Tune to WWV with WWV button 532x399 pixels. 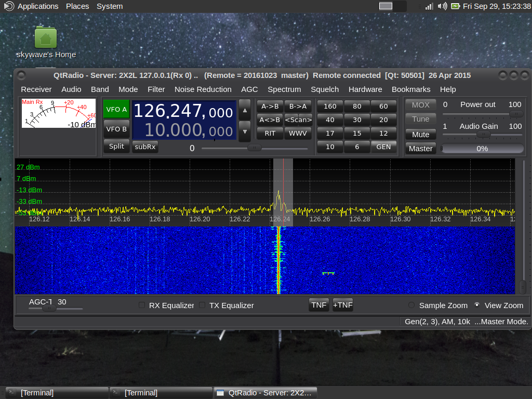pyautogui.click(x=298, y=134)
